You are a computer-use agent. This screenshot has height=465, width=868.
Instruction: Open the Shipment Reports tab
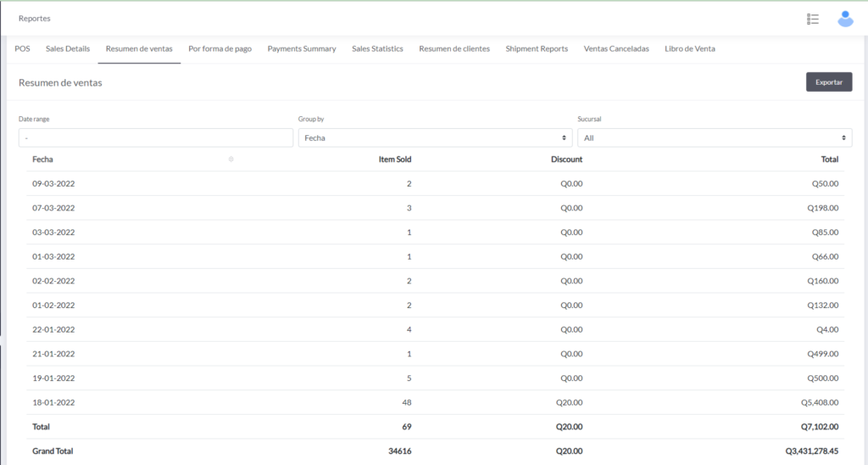point(537,49)
